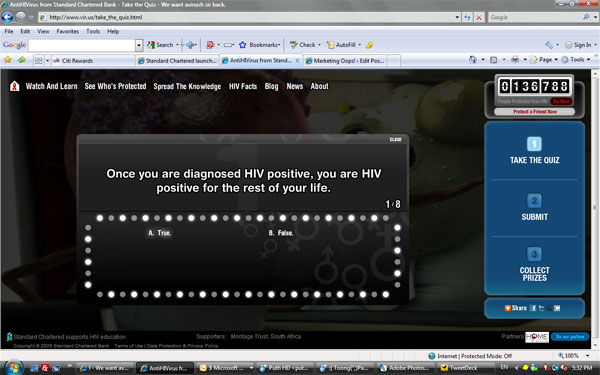Image resolution: width=600 pixels, height=375 pixels.
Task: Click the browser Forward arrow button
Action: 21,17
